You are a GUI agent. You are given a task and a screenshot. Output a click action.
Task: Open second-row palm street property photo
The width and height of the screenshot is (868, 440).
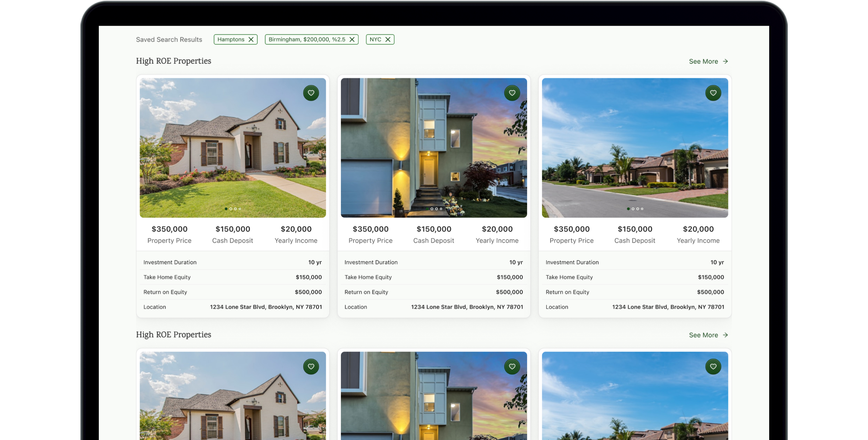point(635,401)
